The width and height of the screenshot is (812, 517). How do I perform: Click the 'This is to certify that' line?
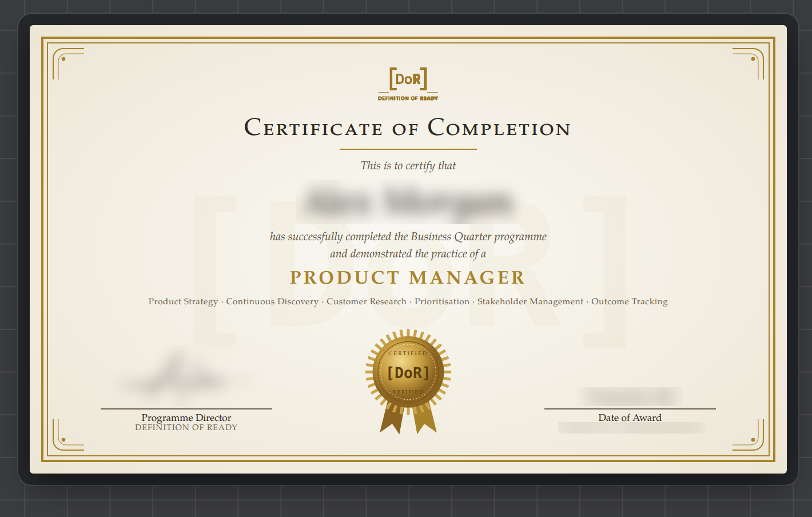[408, 166]
